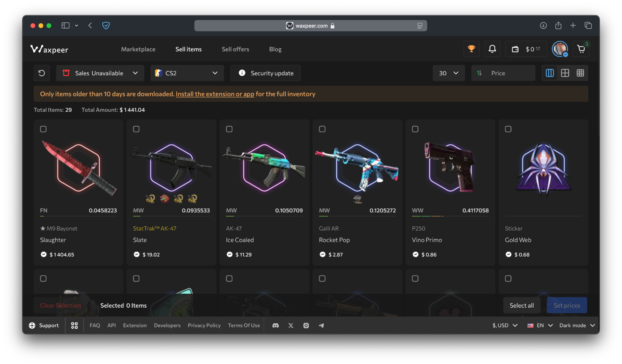
Task: Open the Gold Web sticker image
Action: (543, 170)
